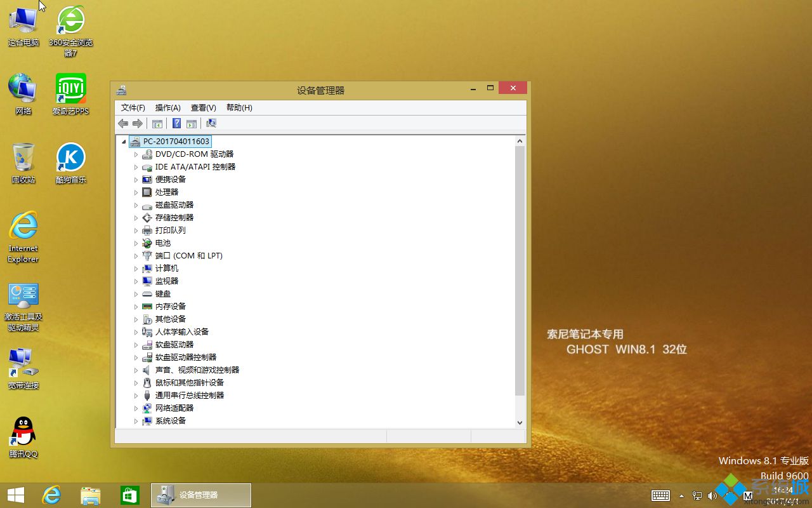Select the processor chip icon in the tree
Viewport: 812px width, 508px height.
pos(147,192)
